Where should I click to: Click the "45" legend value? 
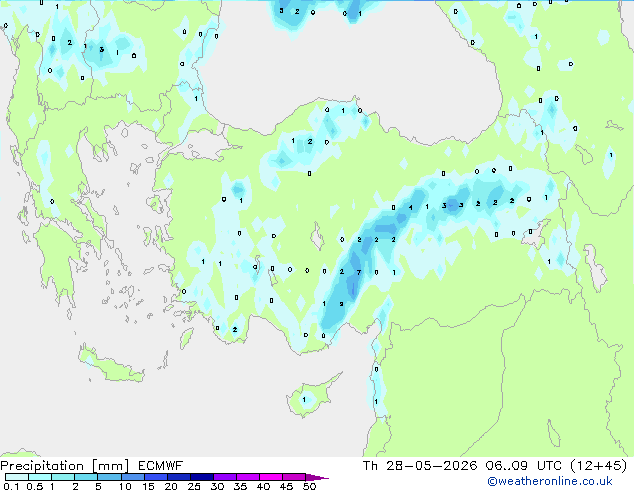coord(286,486)
